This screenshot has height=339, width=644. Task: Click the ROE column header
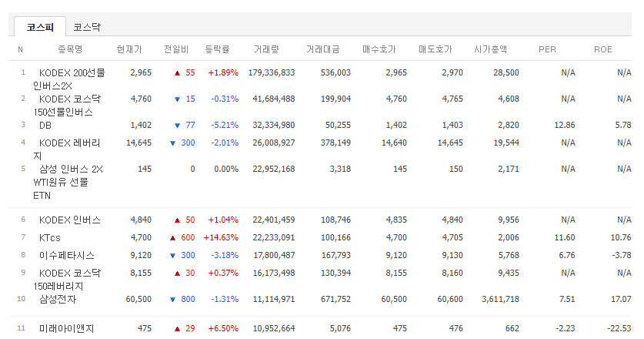[x=603, y=49]
